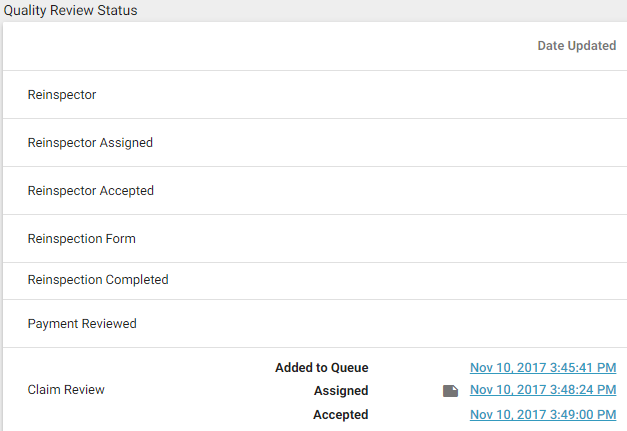
Task: Select the Payment Reviewed row label
Action: pyautogui.click(x=82, y=324)
